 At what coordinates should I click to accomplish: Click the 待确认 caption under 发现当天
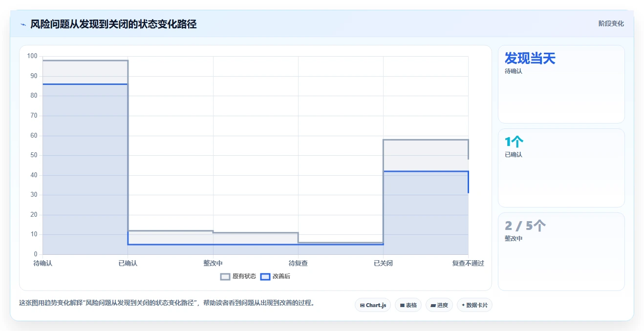click(514, 71)
